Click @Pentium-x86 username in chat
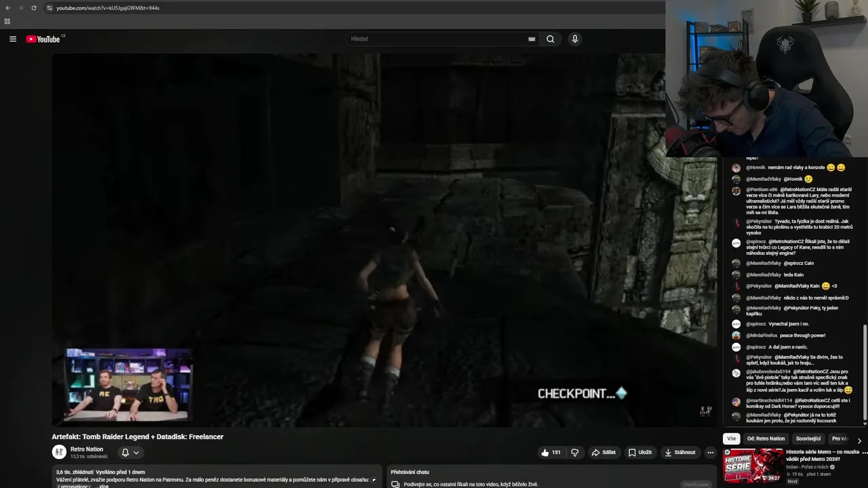 pyautogui.click(x=762, y=190)
